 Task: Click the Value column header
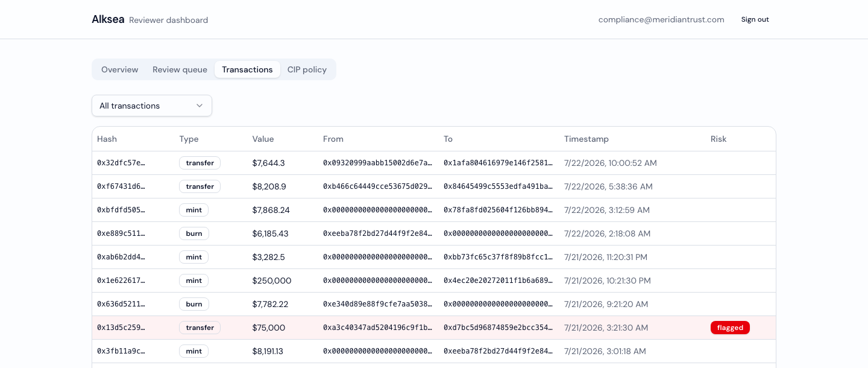click(x=263, y=139)
